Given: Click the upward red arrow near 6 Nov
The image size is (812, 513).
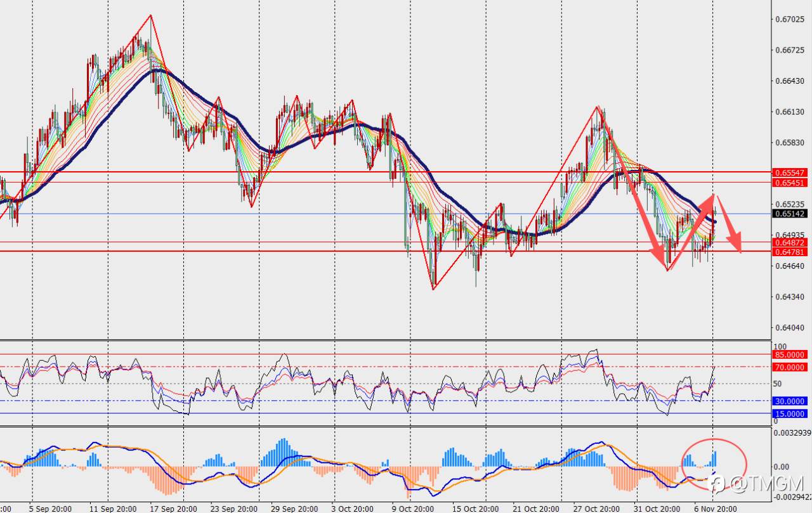Looking at the screenshot, I should (692, 233).
